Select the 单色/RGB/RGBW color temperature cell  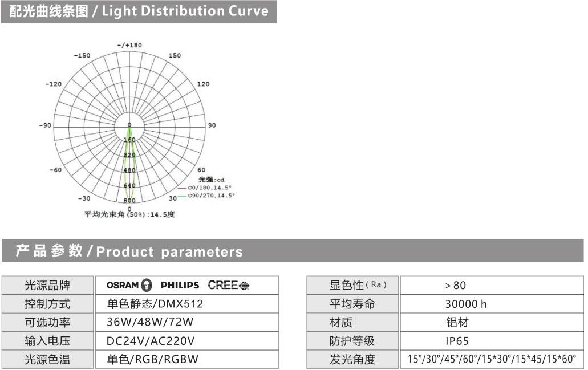point(153,360)
